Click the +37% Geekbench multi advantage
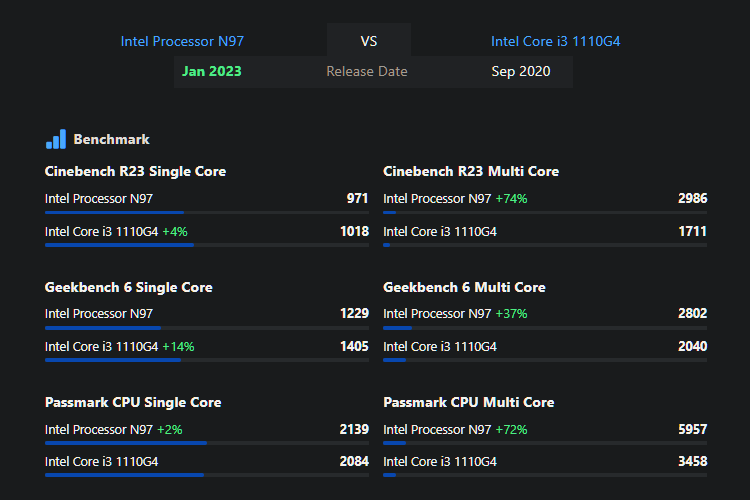 click(x=511, y=313)
